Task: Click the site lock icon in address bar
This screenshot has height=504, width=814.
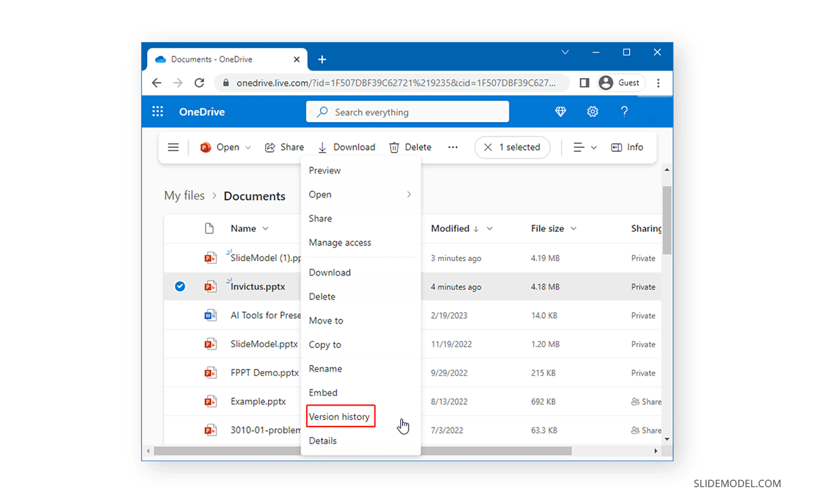Action: [226, 83]
